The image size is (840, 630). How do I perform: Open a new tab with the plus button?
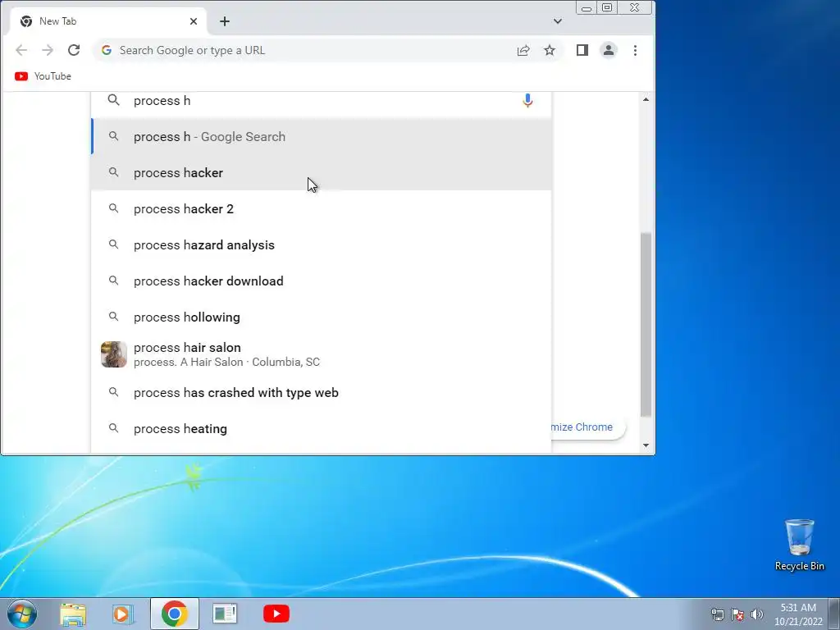225,21
